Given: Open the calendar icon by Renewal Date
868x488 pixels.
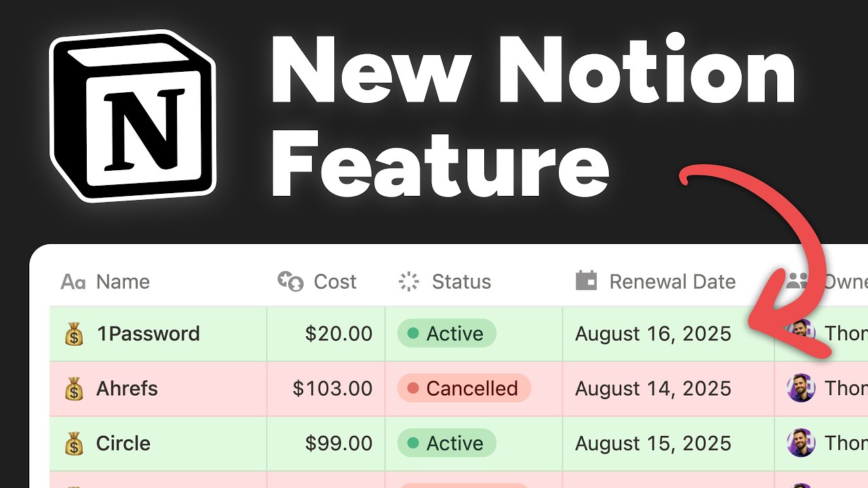Looking at the screenshot, I should click(587, 281).
